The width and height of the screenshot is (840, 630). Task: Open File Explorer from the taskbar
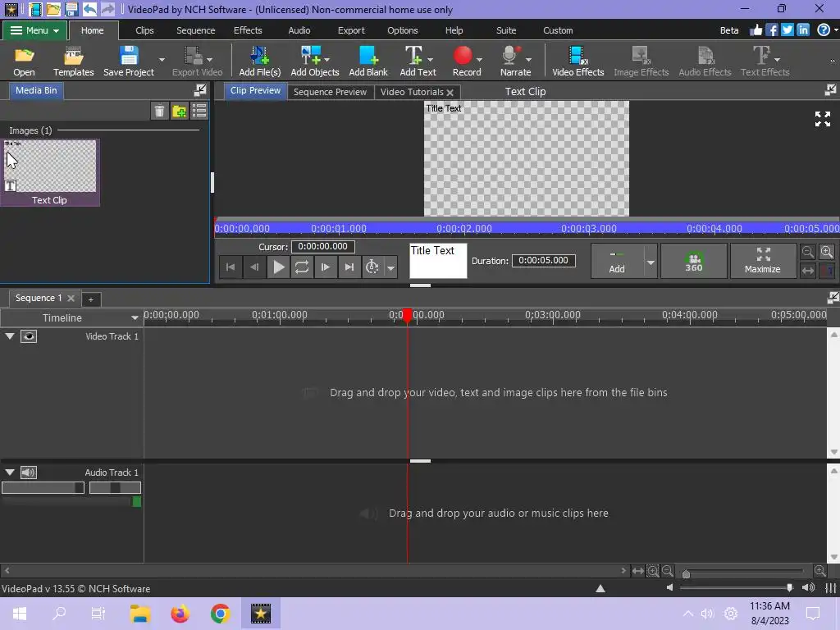pyautogui.click(x=139, y=614)
